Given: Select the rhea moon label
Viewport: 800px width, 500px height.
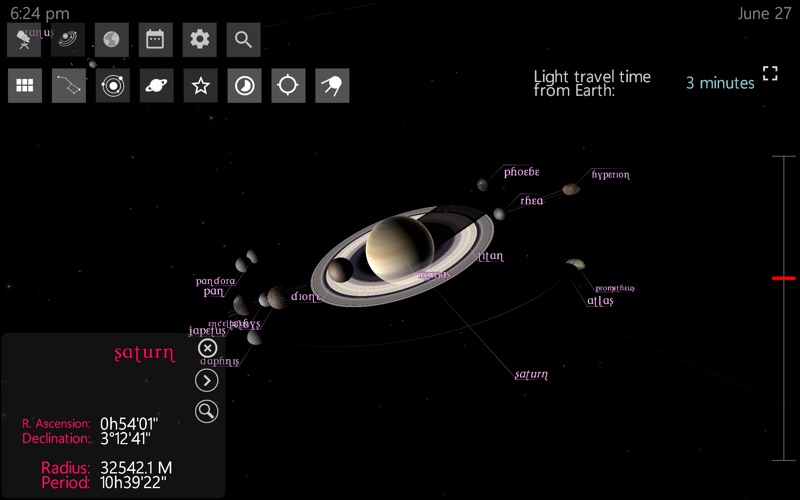Looking at the screenshot, I should [532, 201].
